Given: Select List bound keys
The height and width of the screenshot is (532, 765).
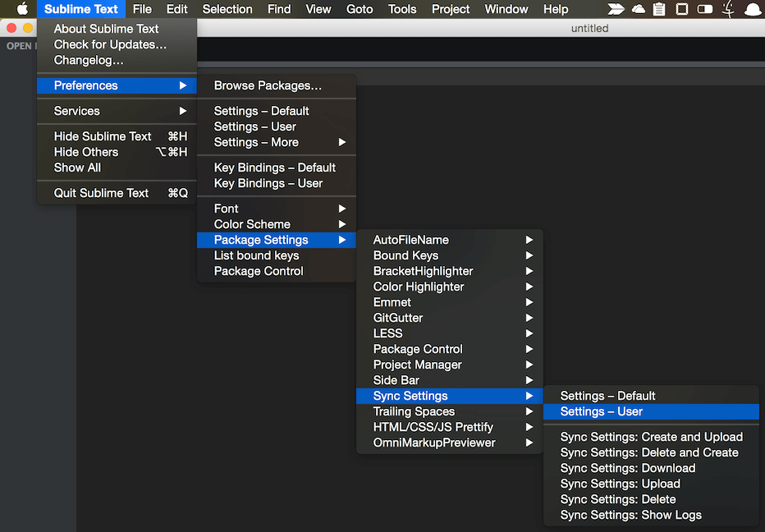Looking at the screenshot, I should click(x=277, y=255).
